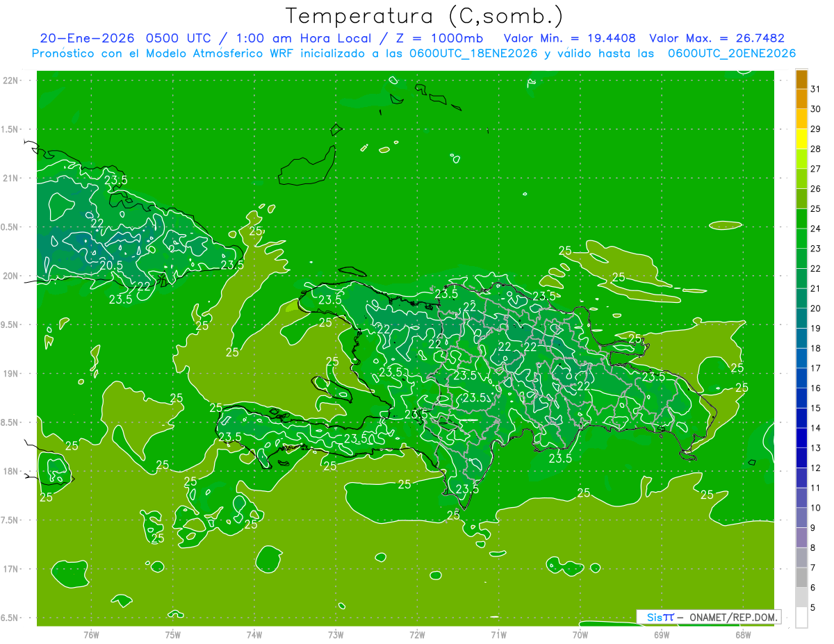Image resolution: width=834 pixels, height=644 pixels.
Task: Click the 'Valor Max. = 26.7482' value
Action: 717,38
